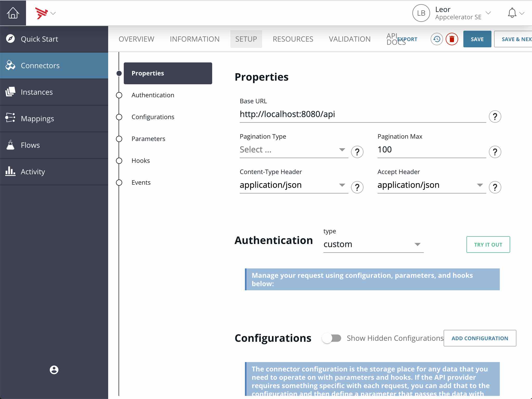Switch to the VALIDATION tab
Viewport: 532px width, 399px height.
pyautogui.click(x=350, y=39)
